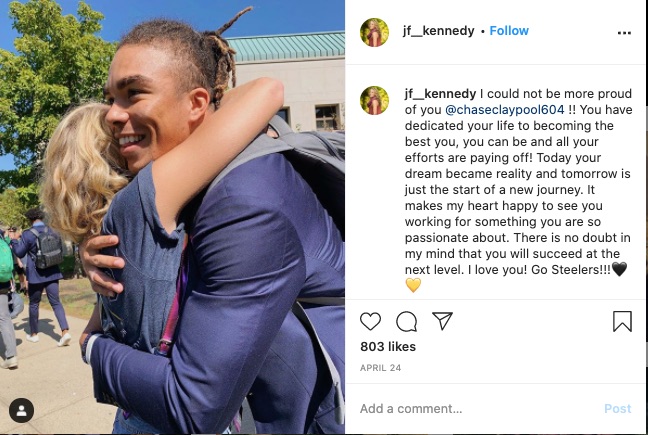
Task: Show tagged people icon on the photo
Action: click(21, 410)
